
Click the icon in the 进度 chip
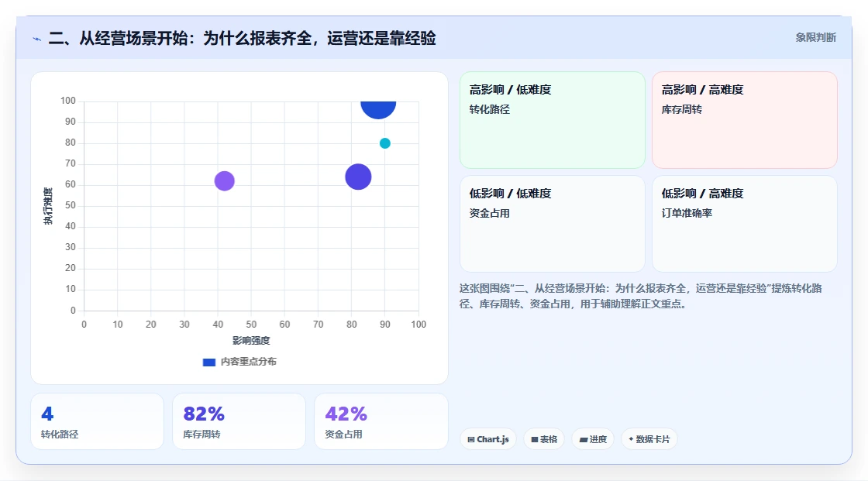pos(584,439)
